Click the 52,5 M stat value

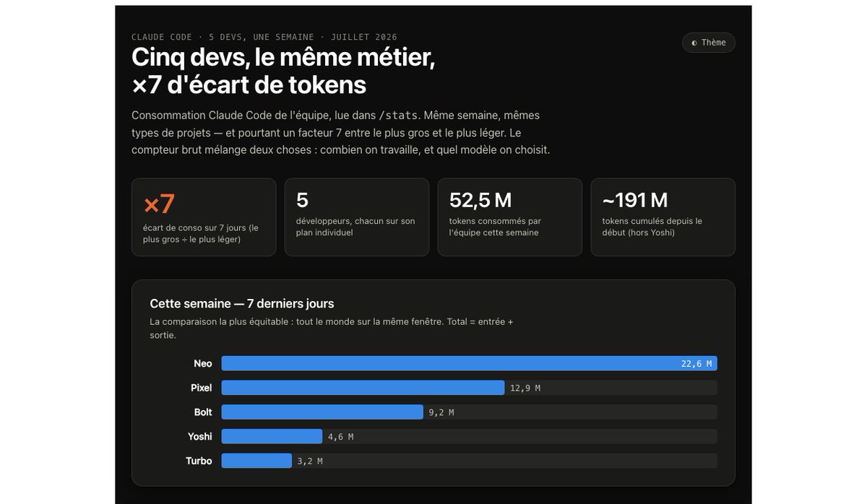(480, 200)
